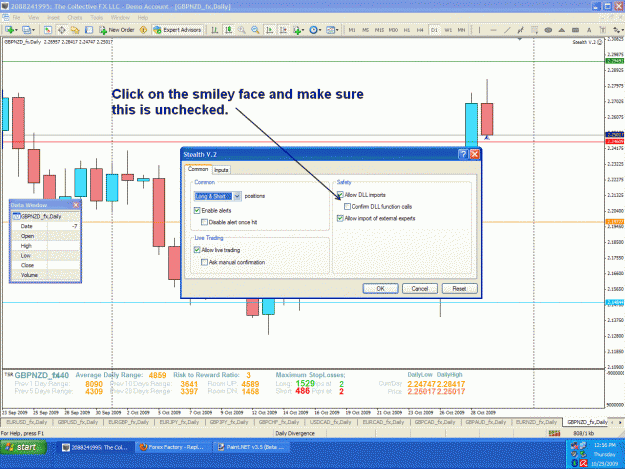The width and height of the screenshot is (625, 469).
Task: Open the arrows objects dropdown
Action: [618, 30]
